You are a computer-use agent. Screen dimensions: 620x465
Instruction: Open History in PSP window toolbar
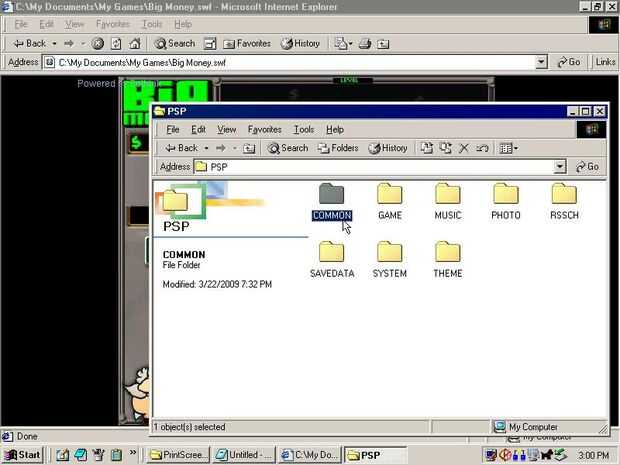point(388,148)
